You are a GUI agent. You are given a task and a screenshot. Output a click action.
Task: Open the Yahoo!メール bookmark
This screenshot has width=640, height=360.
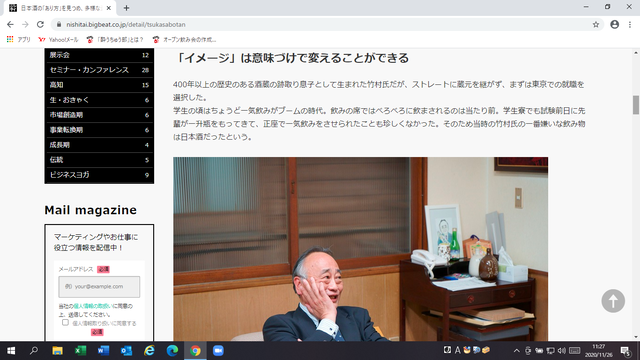pyautogui.click(x=58, y=40)
